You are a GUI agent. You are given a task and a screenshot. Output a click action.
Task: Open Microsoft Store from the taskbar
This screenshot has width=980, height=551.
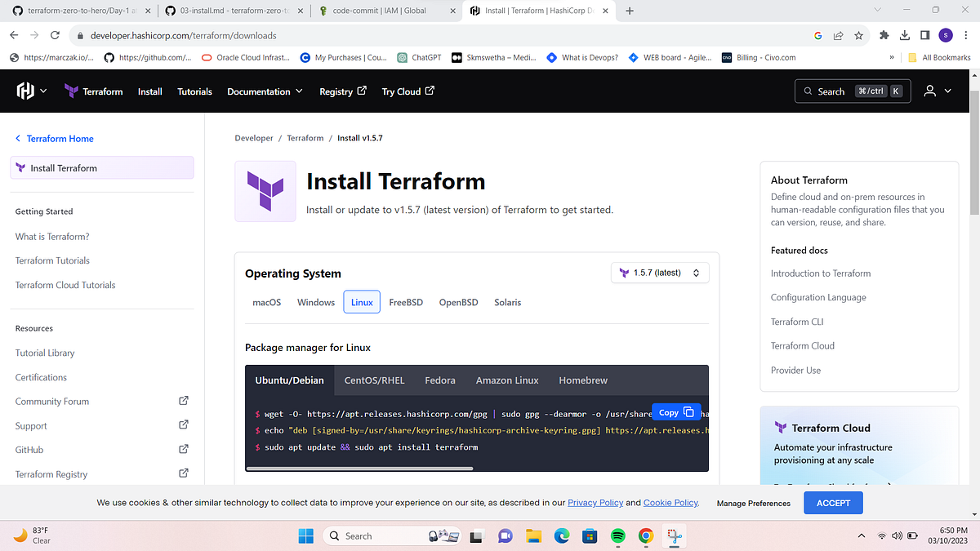(590, 536)
